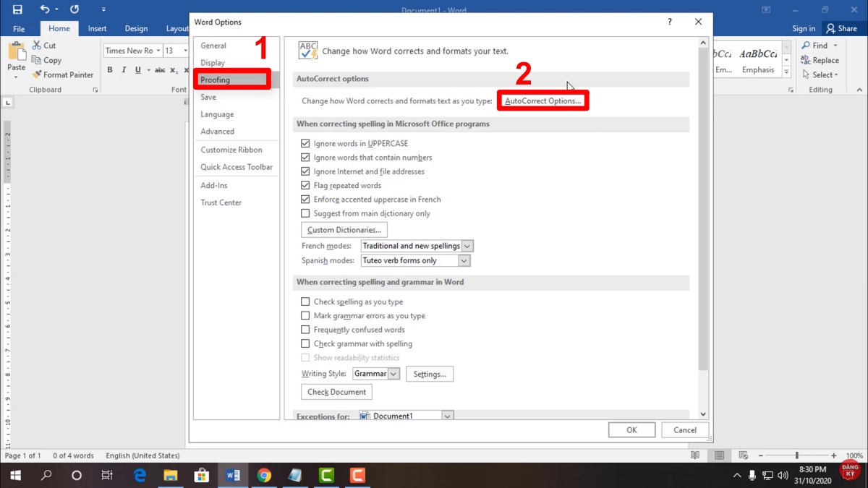Apply strikethrough formatting
The height and width of the screenshot is (488, 868).
[160, 69]
